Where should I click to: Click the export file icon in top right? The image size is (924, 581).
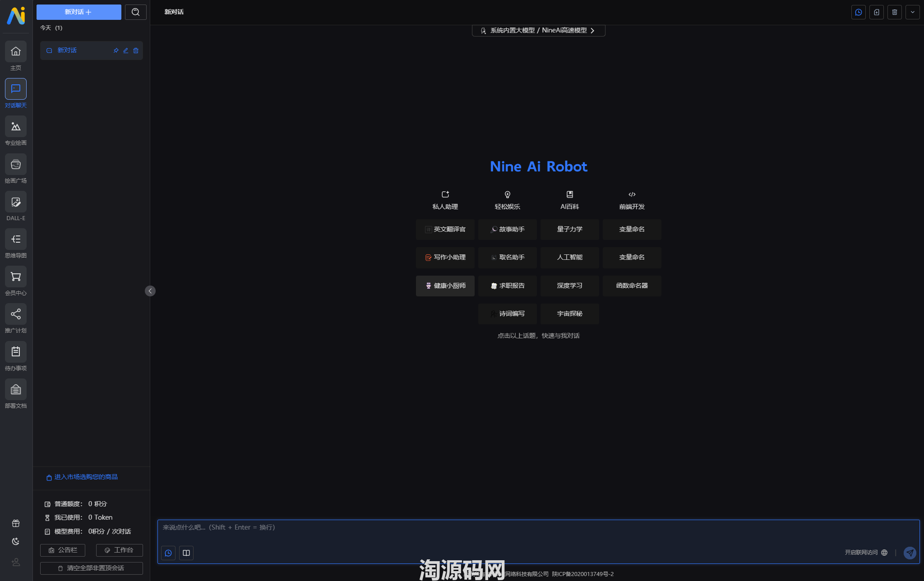point(877,12)
